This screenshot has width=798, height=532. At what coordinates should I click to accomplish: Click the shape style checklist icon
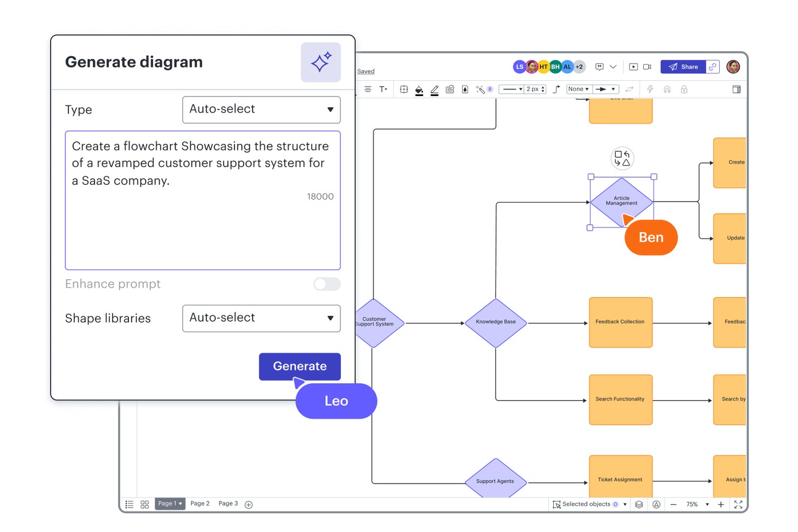(x=450, y=89)
